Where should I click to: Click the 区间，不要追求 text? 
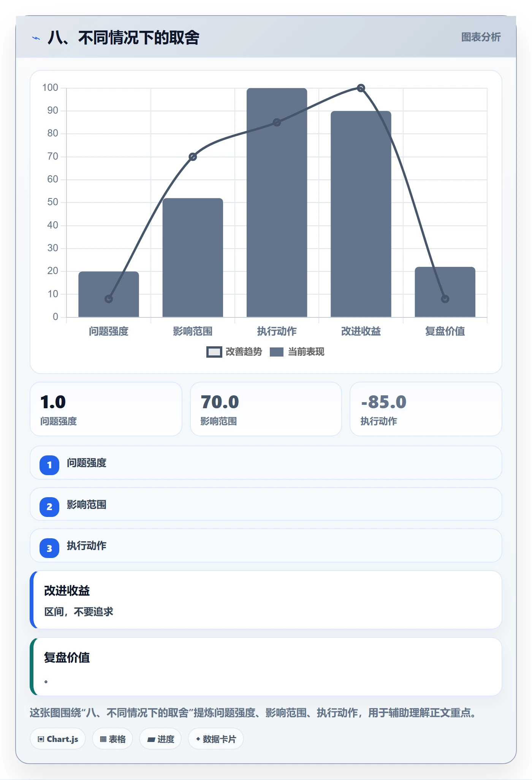pyautogui.click(x=79, y=612)
